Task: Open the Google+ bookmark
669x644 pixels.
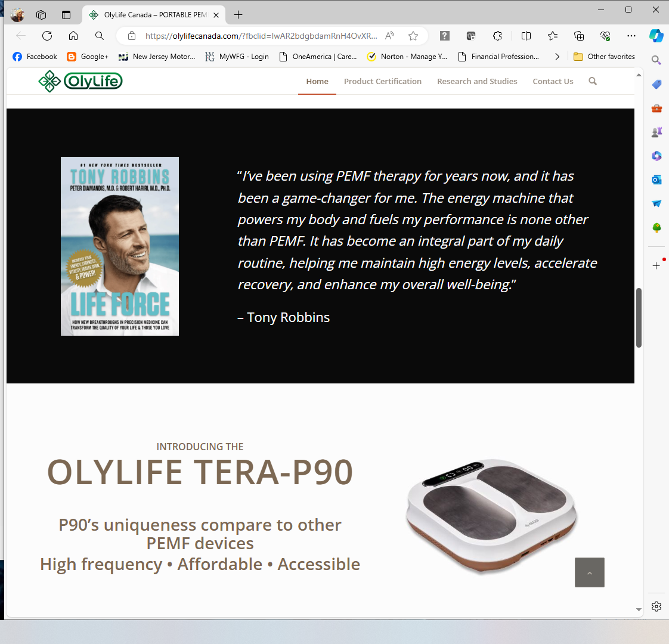Action: [88, 56]
